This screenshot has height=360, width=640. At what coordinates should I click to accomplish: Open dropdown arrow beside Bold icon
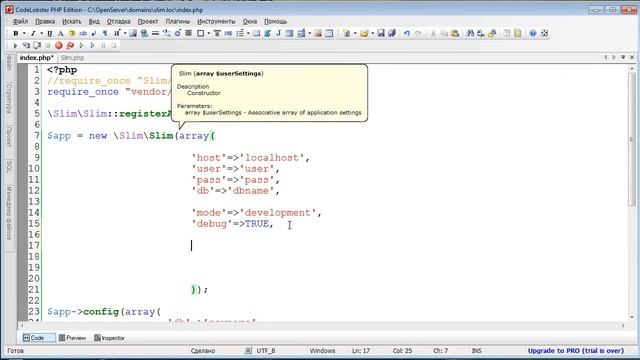click(24, 33)
